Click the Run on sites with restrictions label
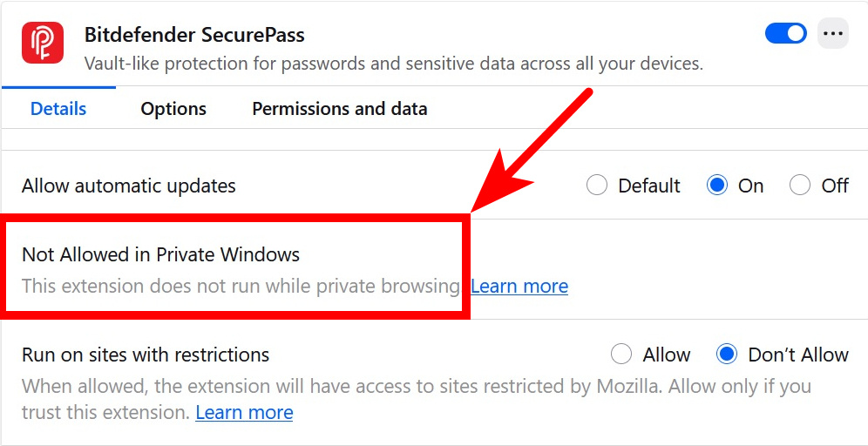 146,355
